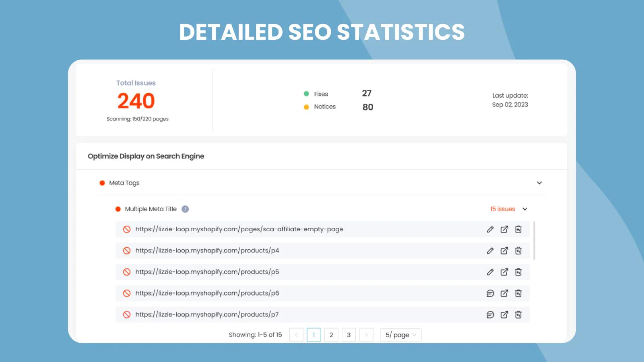This screenshot has width=644, height=362.
Task: Select the Multiple Meta Title row label
Action: pos(151,209)
